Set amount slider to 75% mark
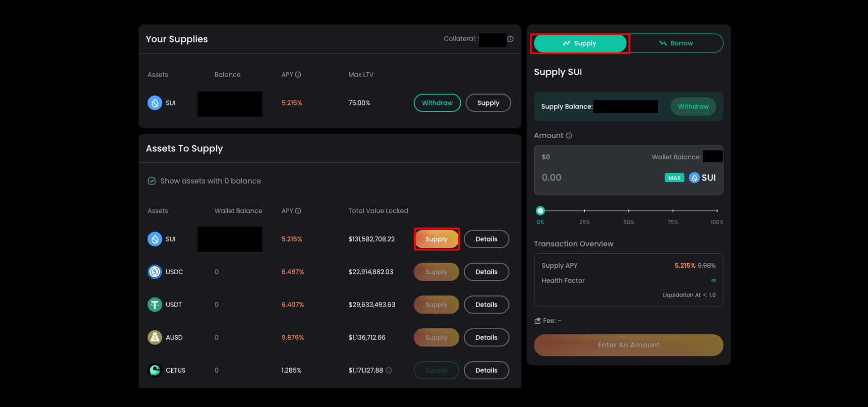868x407 pixels. coord(673,211)
